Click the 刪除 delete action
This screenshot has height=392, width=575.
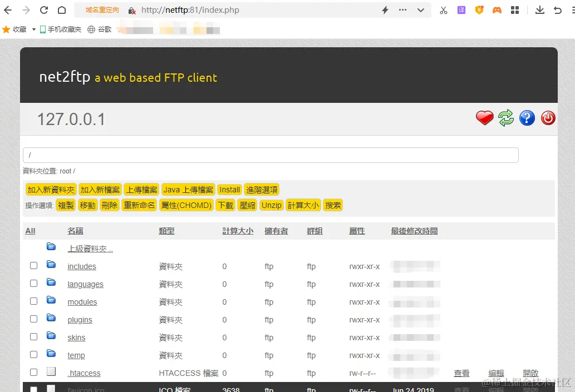pyautogui.click(x=110, y=205)
